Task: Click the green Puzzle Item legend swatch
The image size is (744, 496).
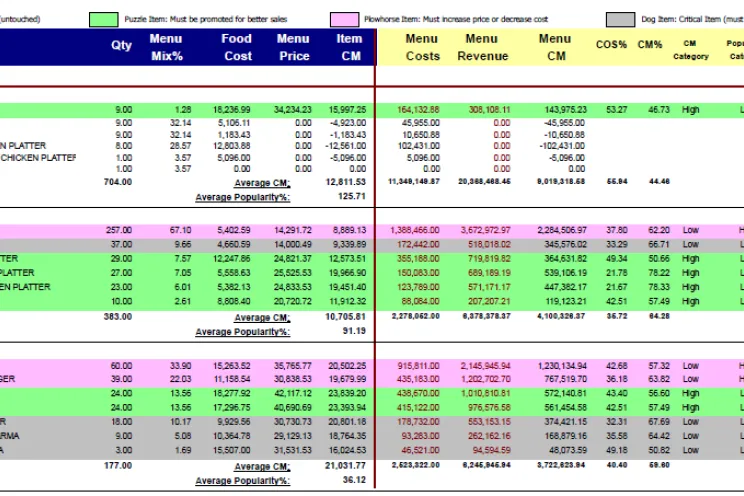Action: 103,19
